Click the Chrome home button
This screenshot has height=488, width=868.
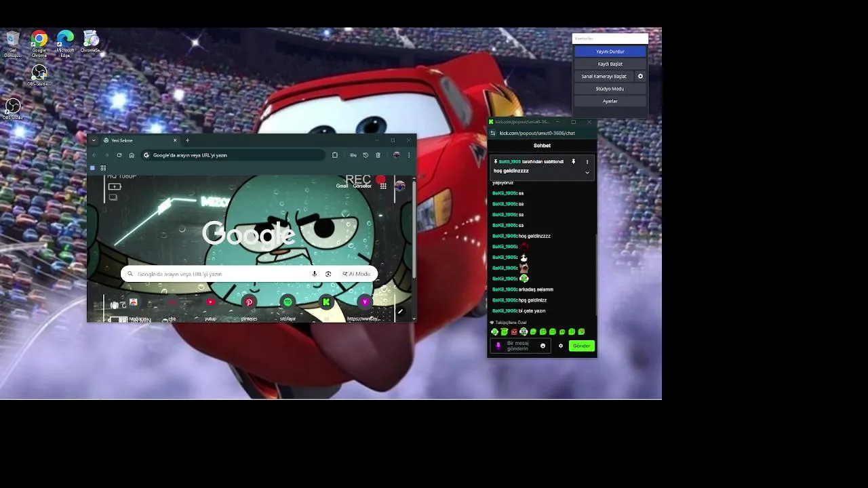click(x=132, y=155)
